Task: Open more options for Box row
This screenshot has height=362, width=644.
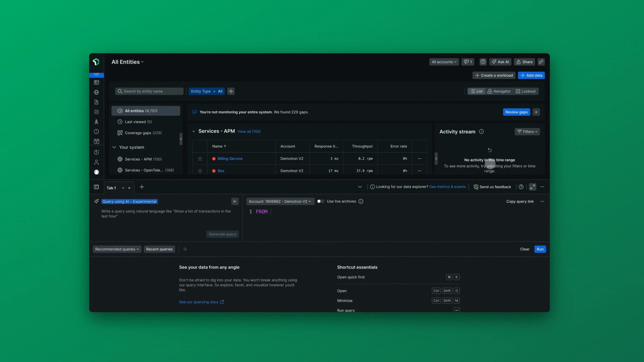Action: tap(420, 171)
